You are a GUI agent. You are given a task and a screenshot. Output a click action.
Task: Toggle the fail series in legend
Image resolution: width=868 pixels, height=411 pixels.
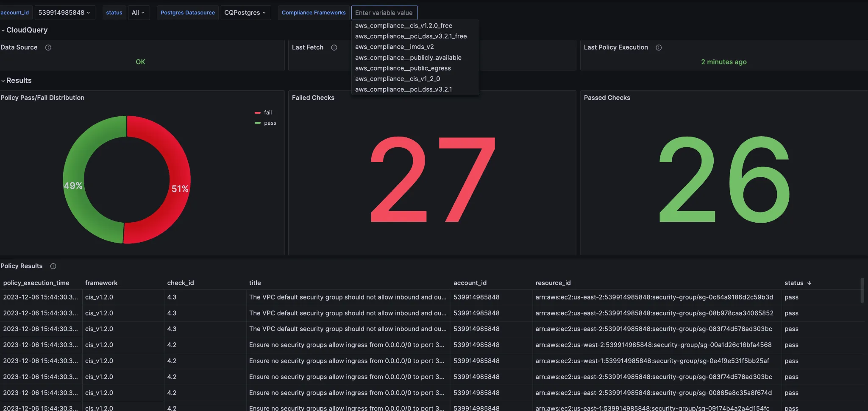tap(267, 112)
